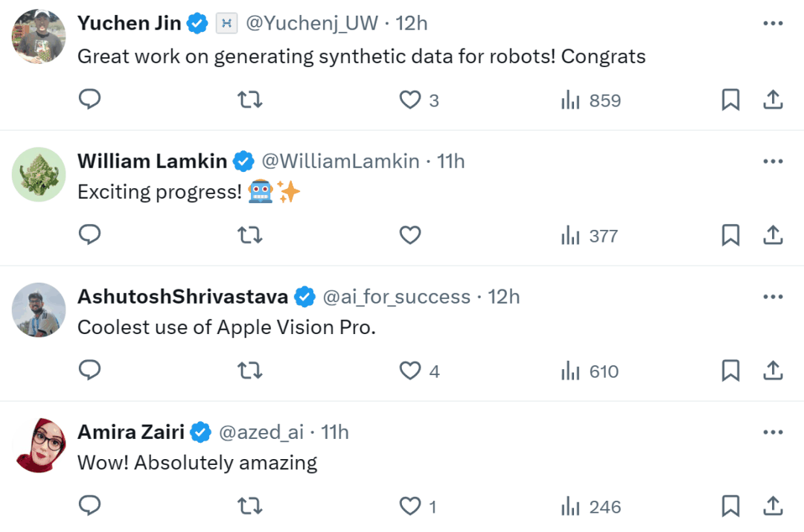Open more options menu for Amira Zairi's reply
Screen dimensions: 804x532
coord(773,432)
